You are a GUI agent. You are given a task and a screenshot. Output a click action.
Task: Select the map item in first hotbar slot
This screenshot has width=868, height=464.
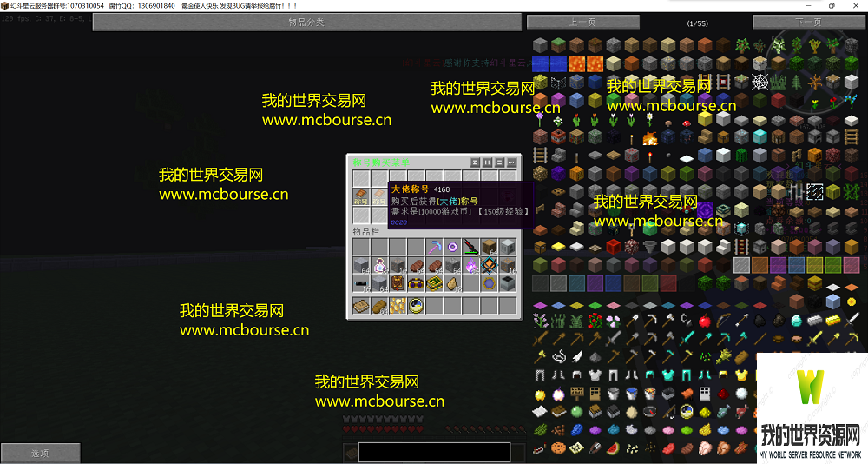click(361, 306)
